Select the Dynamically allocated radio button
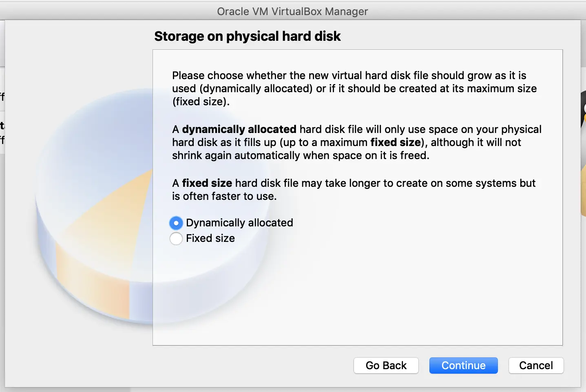 click(176, 223)
